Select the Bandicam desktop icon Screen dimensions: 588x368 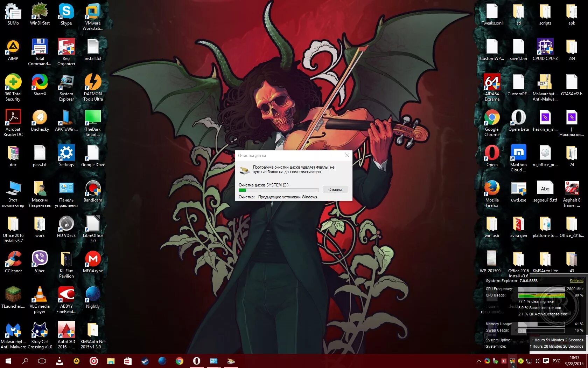click(93, 191)
